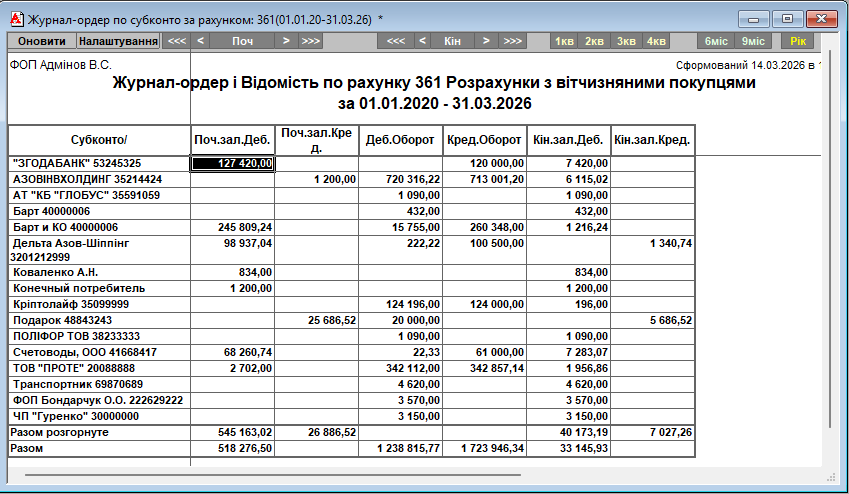Viewport: 849px width, 494px height.
Task: Step start date forward with > after Поч
Action: point(286,41)
